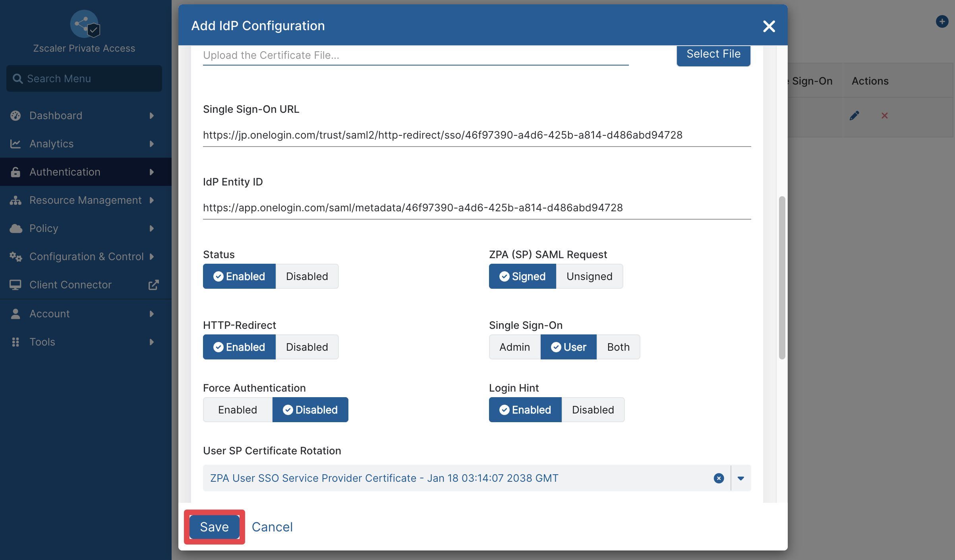Click the Zscaler Private Access logo icon
This screenshot has width=955, height=560.
pyautogui.click(x=85, y=24)
